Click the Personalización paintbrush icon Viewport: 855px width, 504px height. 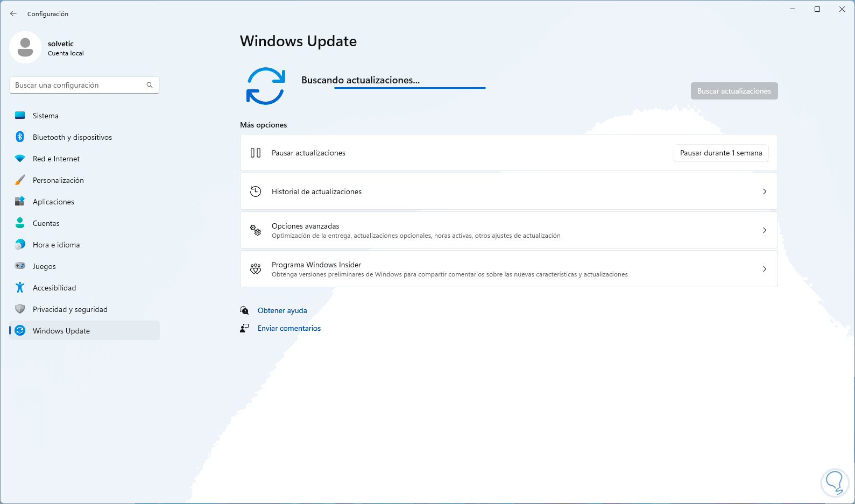(x=20, y=180)
